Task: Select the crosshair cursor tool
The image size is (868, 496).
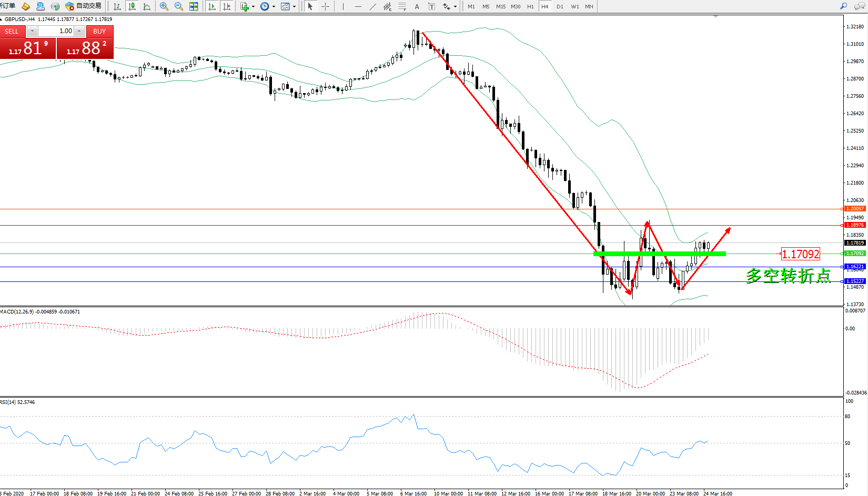Action: coord(326,6)
